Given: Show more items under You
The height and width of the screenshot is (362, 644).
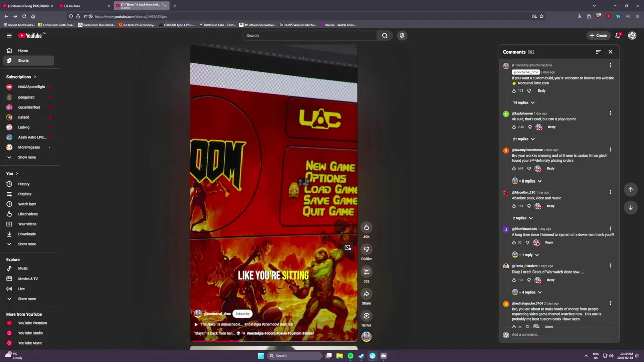Looking at the screenshot, I should [27, 244].
